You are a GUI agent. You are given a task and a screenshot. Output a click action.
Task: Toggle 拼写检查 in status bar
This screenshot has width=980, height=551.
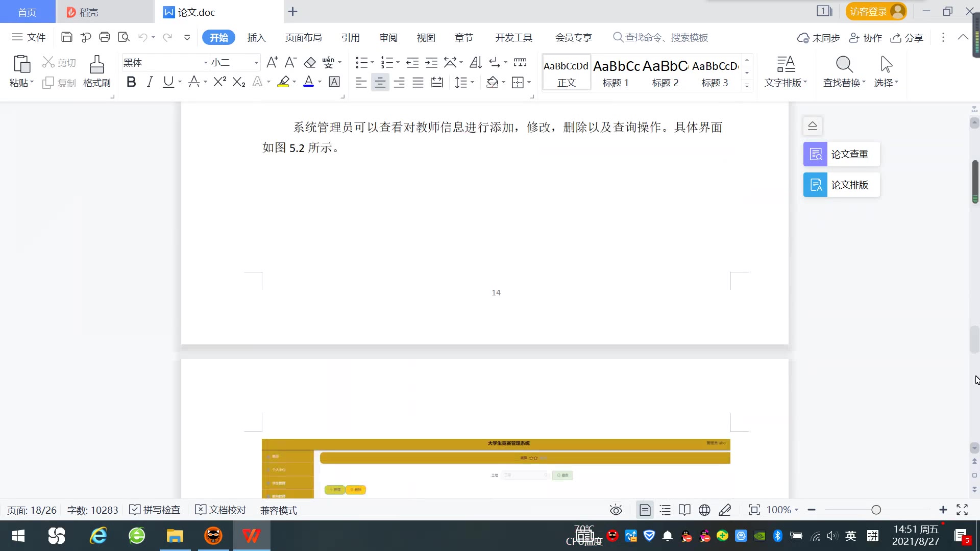pyautogui.click(x=155, y=510)
